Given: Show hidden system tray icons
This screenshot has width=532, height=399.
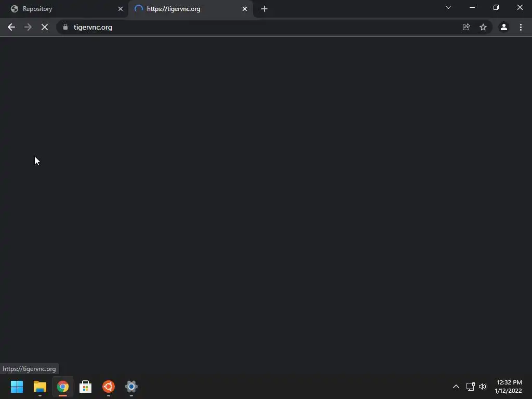Looking at the screenshot, I should 456,387.
